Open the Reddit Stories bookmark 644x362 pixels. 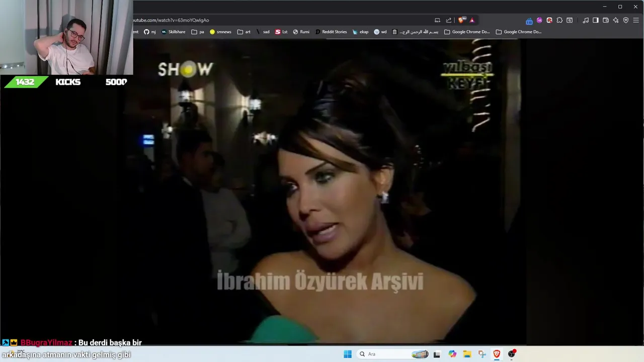(331, 32)
